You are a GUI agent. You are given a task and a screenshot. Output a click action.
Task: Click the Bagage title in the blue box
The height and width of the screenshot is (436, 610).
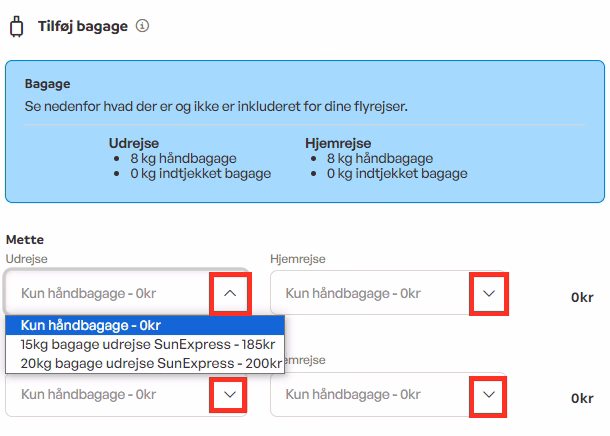[x=47, y=84]
